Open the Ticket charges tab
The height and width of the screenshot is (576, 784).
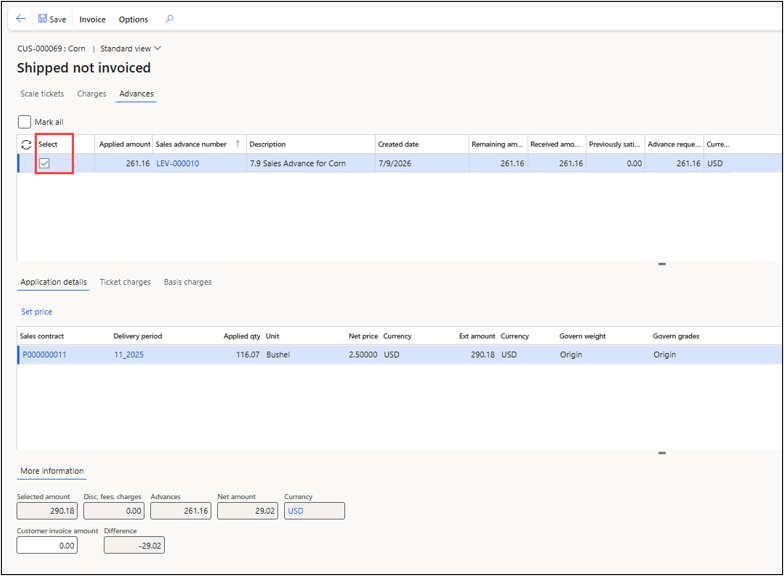click(x=125, y=282)
